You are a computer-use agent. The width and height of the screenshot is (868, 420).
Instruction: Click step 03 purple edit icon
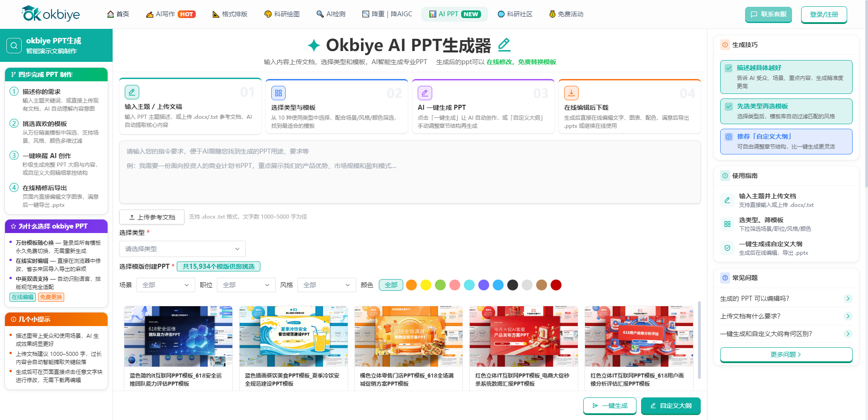pyautogui.click(x=425, y=93)
